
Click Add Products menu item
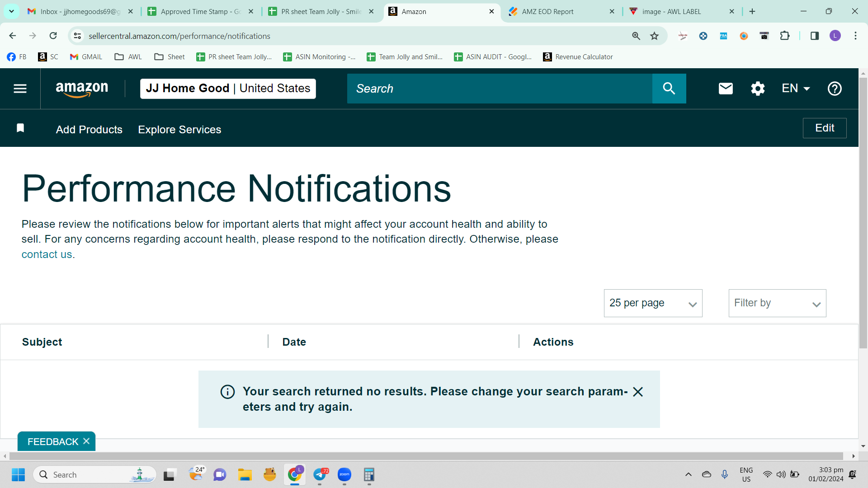pos(89,130)
